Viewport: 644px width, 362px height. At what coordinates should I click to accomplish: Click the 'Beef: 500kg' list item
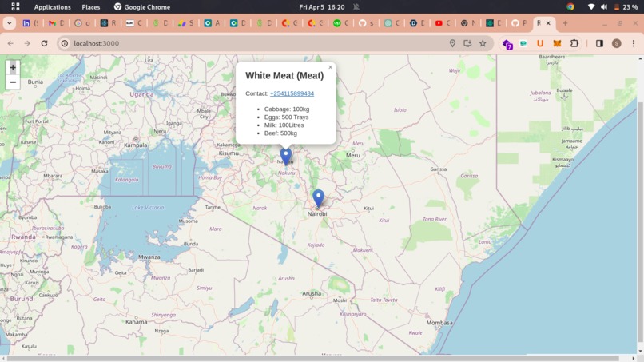coord(280,133)
